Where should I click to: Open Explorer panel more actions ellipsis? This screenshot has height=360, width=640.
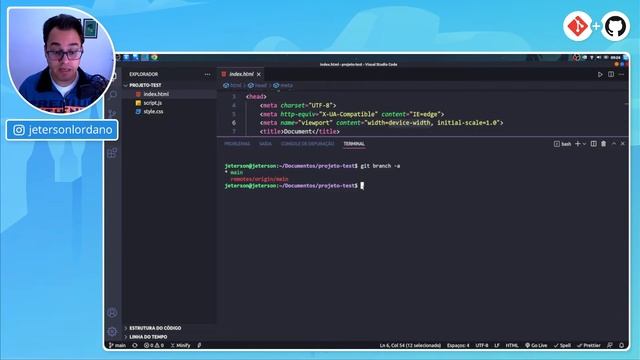[x=207, y=74]
